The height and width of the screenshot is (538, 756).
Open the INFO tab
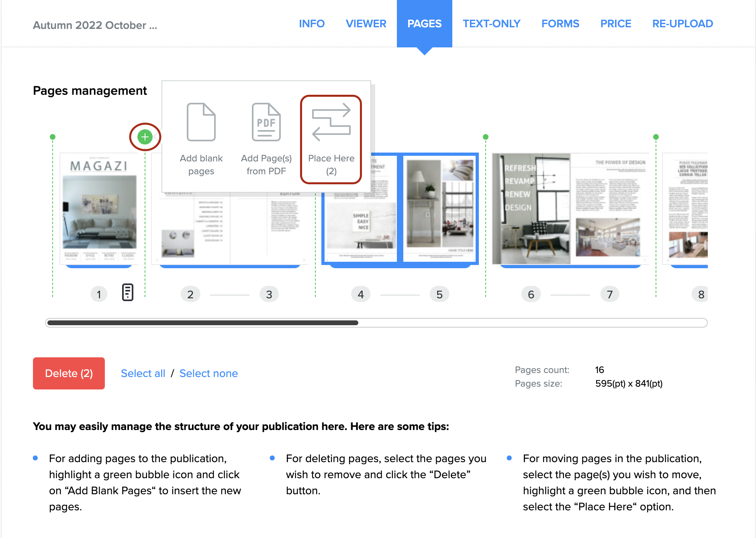click(x=311, y=24)
